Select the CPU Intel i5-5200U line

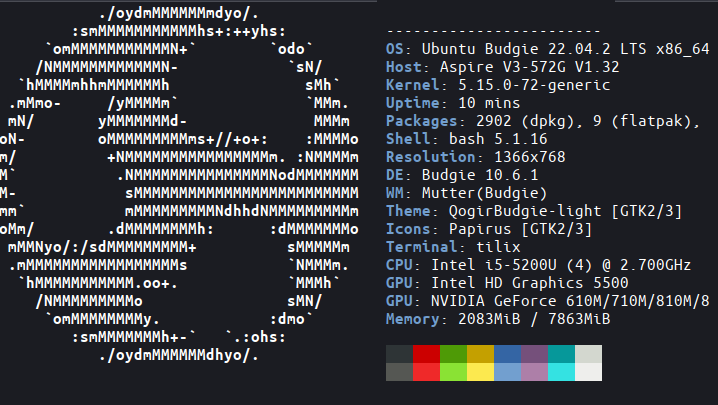point(538,265)
